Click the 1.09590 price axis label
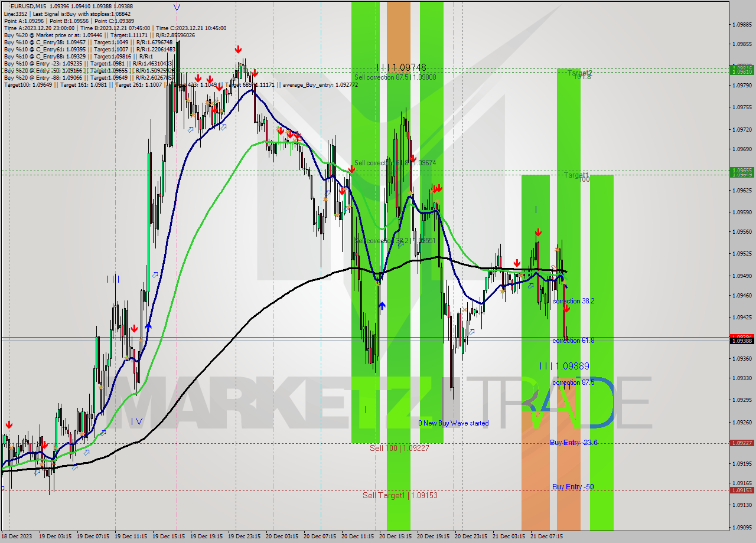The width and height of the screenshot is (756, 543). (742, 212)
